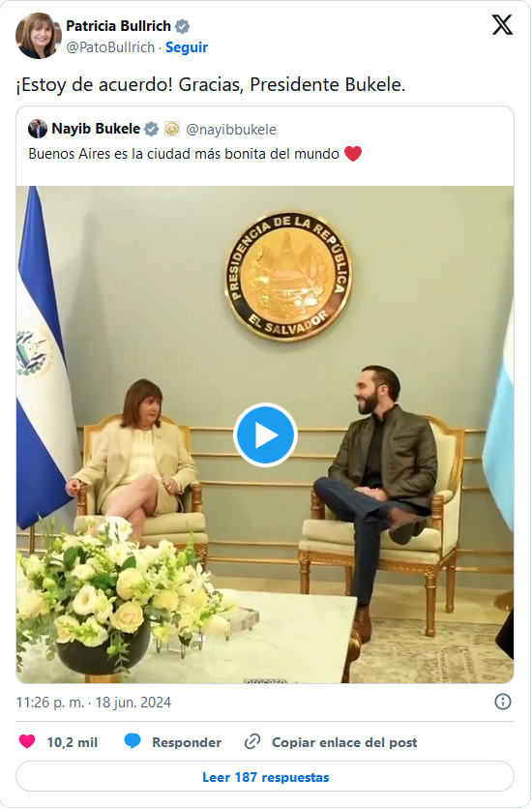
Task: Open the @PatoBullrich handle
Action: click(x=110, y=47)
